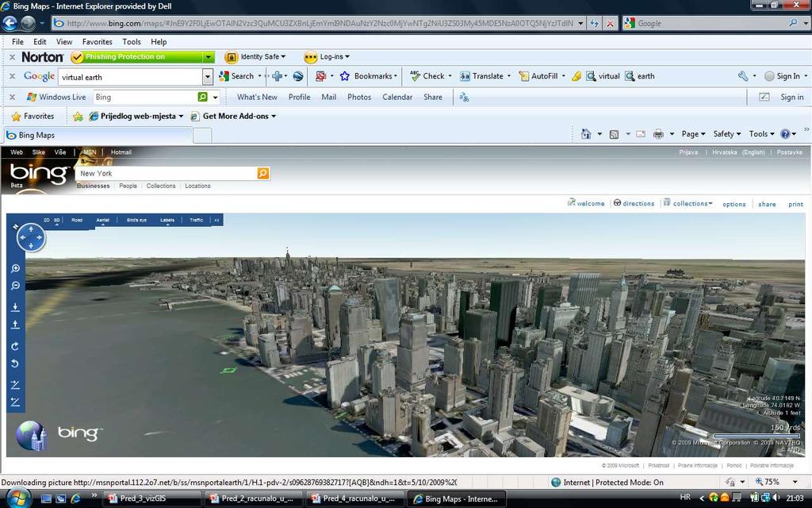The image size is (812, 508).
Task: Open the Safety dropdown menu
Action: [x=726, y=134]
